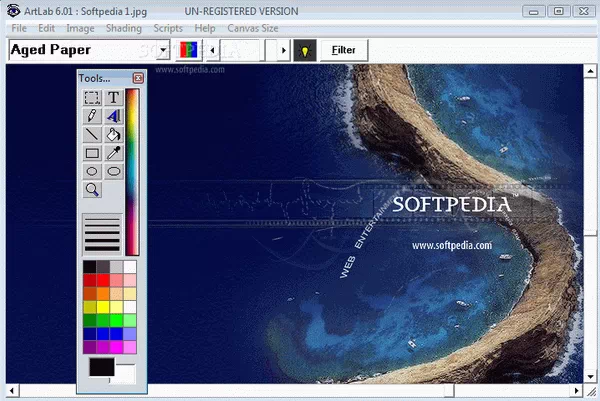Pick the dark navy blue palette swatch
The image size is (600, 401).
90,334
